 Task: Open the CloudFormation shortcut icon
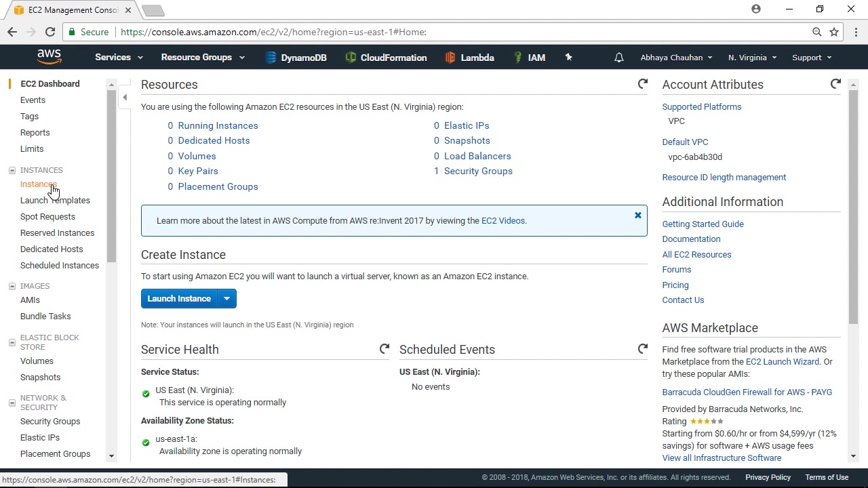point(351,58)
